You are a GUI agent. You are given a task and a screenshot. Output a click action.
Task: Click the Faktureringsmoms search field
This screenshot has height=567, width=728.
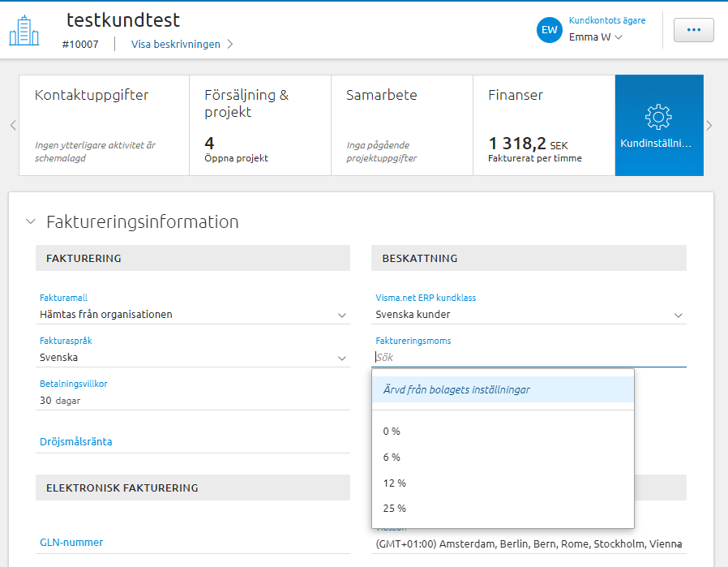click(529, 357)
